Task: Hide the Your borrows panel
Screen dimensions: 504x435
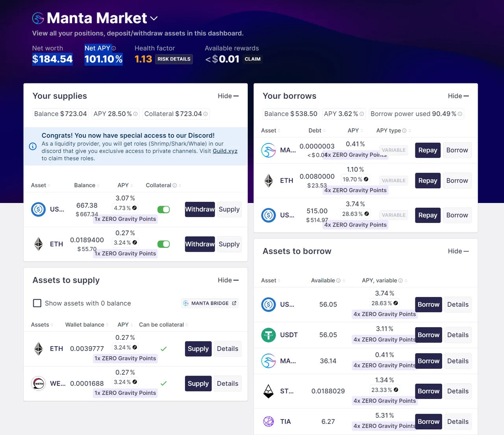Action: click(x=458, y=96)
